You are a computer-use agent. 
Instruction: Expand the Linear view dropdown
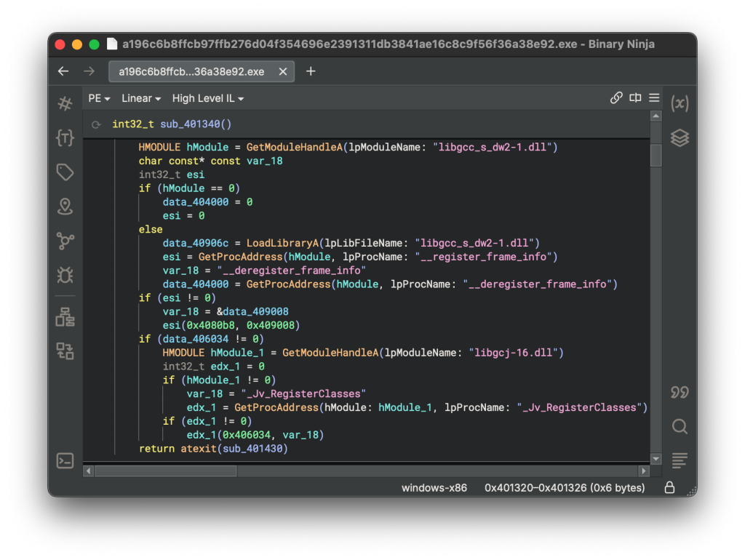click(x=141, y=98)
